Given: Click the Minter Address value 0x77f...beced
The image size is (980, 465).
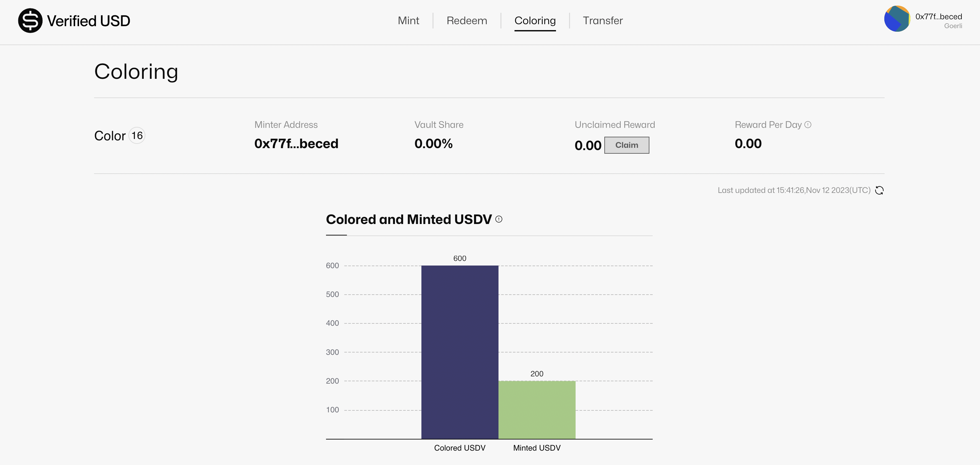Looking at the screenshot, I should point(296,144).
